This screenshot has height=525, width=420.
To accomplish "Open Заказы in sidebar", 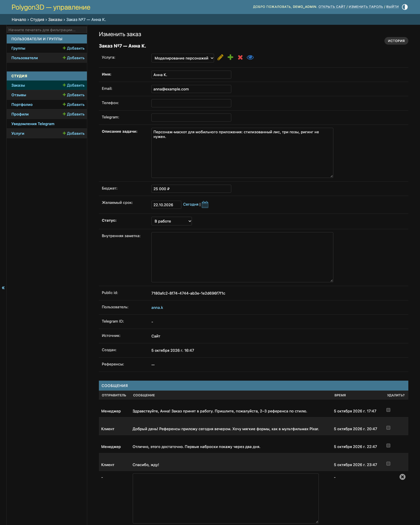I will (x=18, y=85).
